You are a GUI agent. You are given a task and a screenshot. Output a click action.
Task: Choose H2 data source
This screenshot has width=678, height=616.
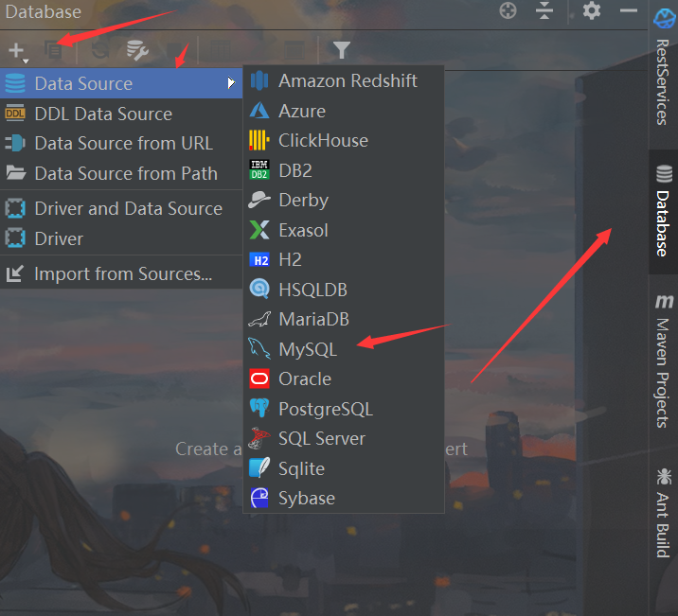(344, 259)
